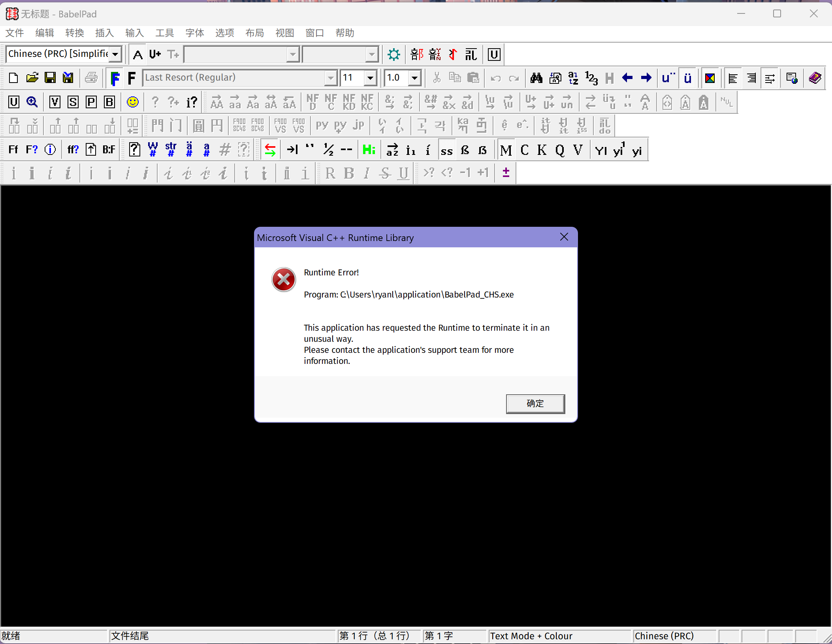Print the current document
The height and width of the screenshot is (644, 832).
click(x=91, y=78)
